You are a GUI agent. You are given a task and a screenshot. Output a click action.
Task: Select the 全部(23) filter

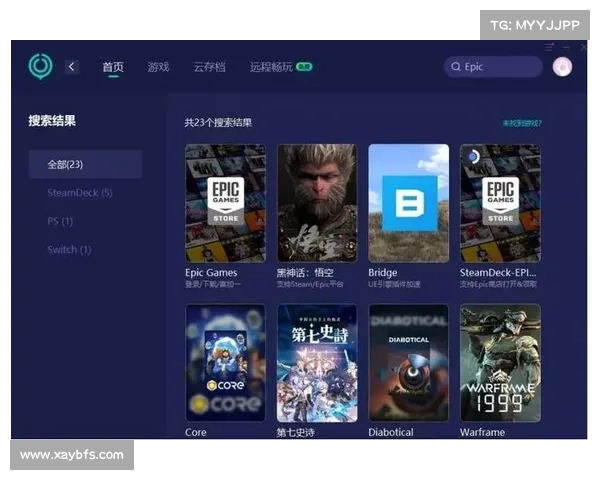coord(85,164)
